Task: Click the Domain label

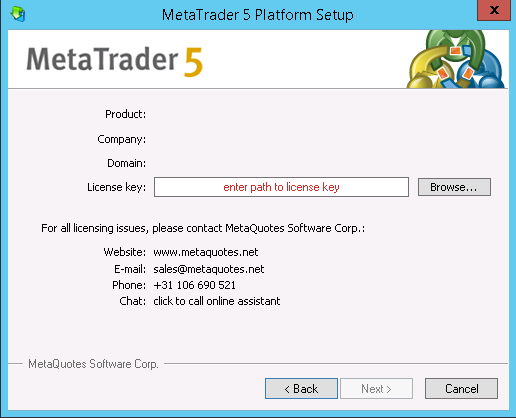Action: (x=126, y=163)
